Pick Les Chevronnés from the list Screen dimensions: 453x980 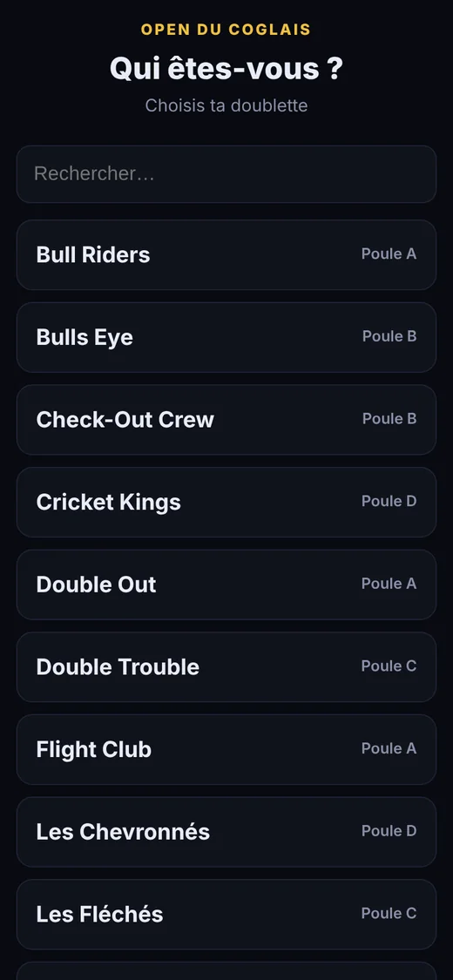click(x=226, y=833)
